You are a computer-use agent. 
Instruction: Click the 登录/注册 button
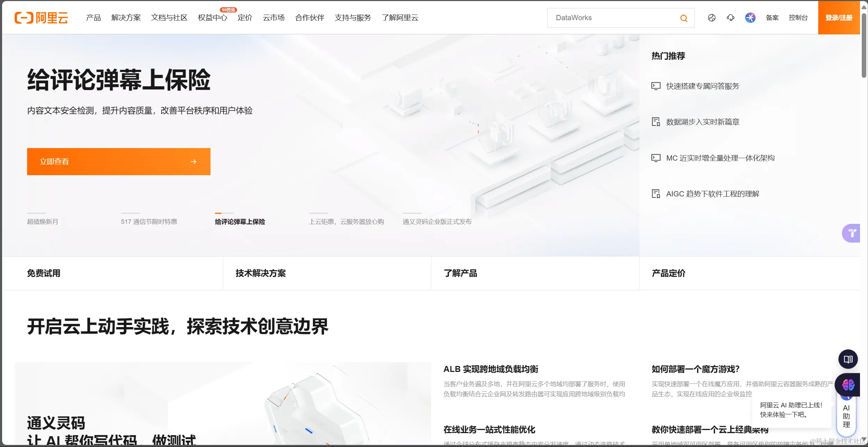pos(839,18)
